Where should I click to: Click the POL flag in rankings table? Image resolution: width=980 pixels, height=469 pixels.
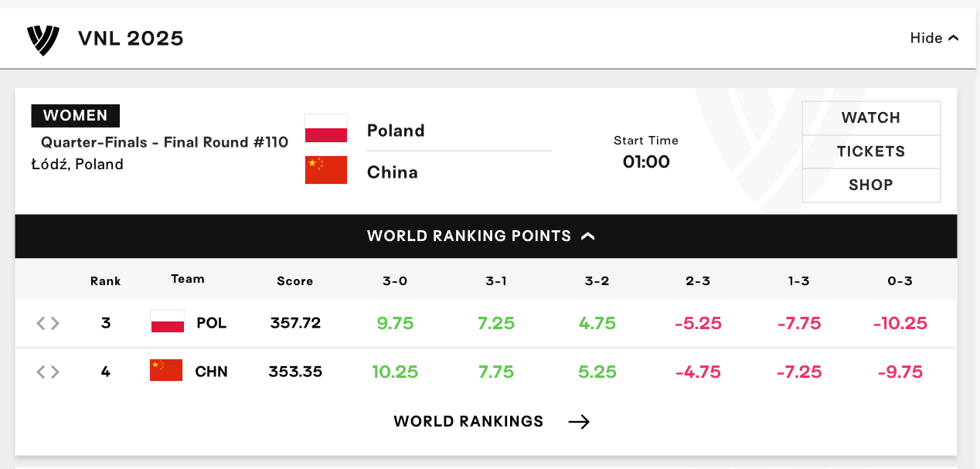(x=168, y=322)
